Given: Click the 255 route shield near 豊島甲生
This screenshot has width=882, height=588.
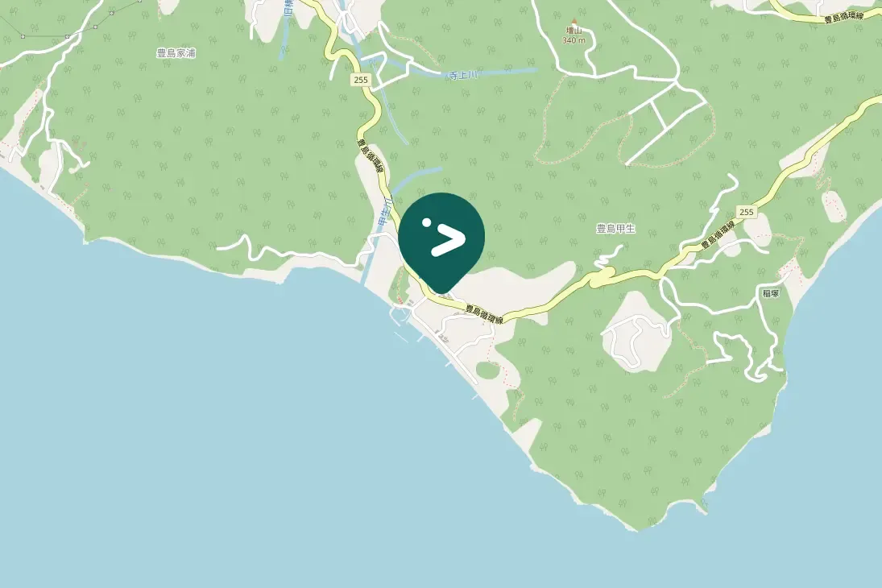Looking at the screenshot, I should coord(746,212).
